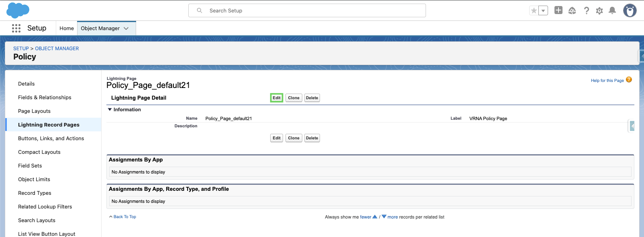Click the favorites star icon
The image size is (644, 237).
[x=534, y=11]
